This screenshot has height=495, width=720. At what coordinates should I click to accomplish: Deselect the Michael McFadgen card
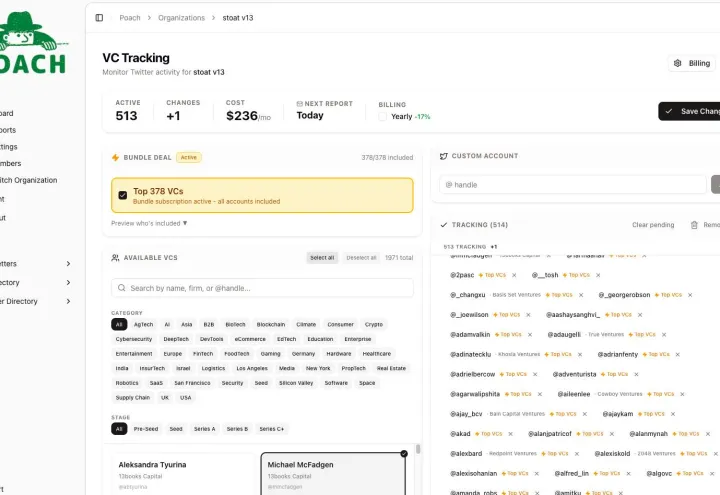[333, 474]
